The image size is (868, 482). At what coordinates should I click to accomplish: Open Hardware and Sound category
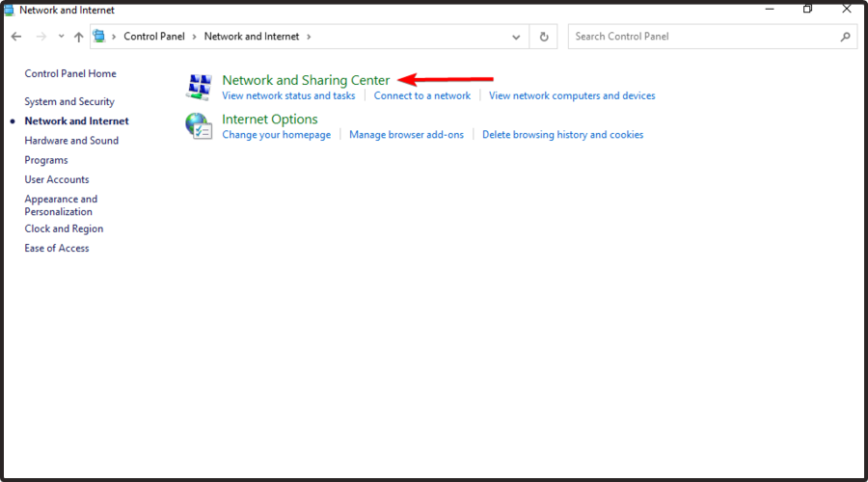click(71, 141)
